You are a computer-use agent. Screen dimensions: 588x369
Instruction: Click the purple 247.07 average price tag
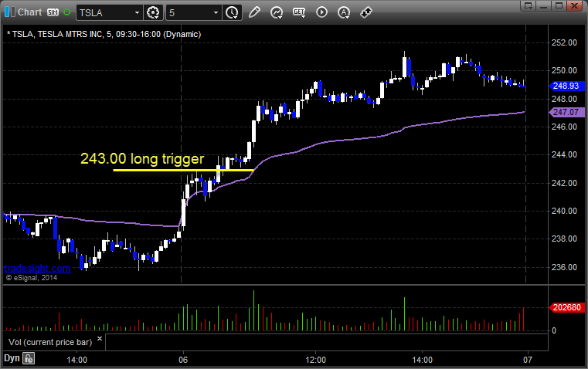coord(566,112)
